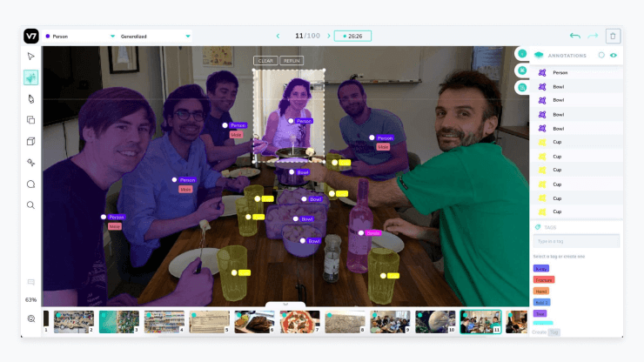Select the last Bowl annotation row
The width and height of the screenshot is (644, 362).
click(576, 129)
